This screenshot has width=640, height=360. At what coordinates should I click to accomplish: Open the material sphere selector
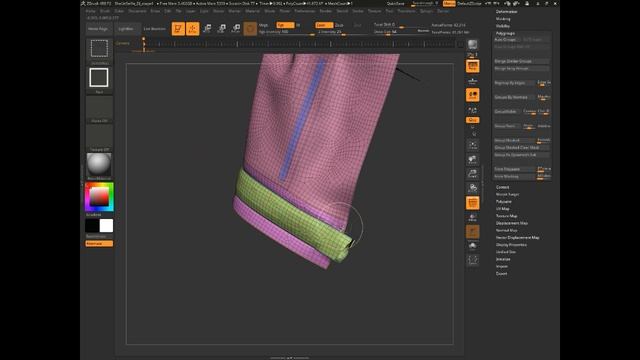coord(99,164)
